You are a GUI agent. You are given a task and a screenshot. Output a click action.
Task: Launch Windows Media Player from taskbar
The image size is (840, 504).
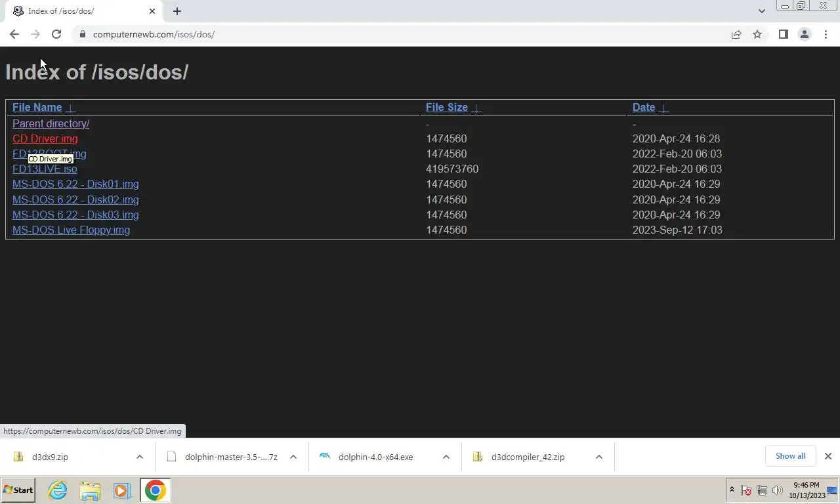[121, 490]
